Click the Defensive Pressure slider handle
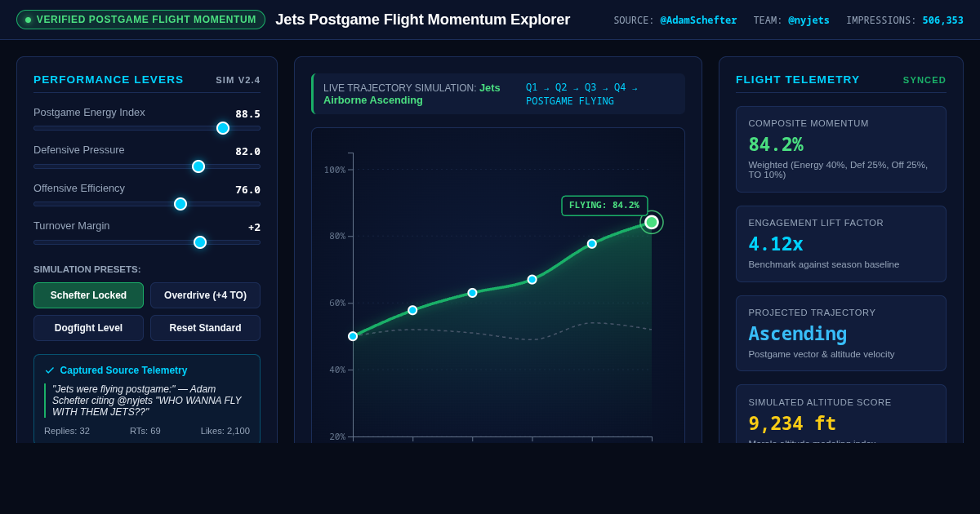Image resolution: width=980 pixels, height=514 pixels. (198, 166)
